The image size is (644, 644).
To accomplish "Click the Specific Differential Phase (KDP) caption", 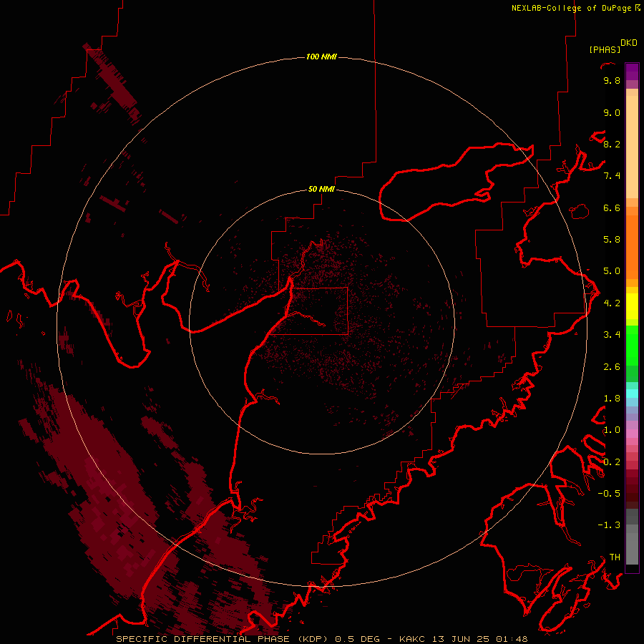I will pyautogui.click(x=222, y=639).
